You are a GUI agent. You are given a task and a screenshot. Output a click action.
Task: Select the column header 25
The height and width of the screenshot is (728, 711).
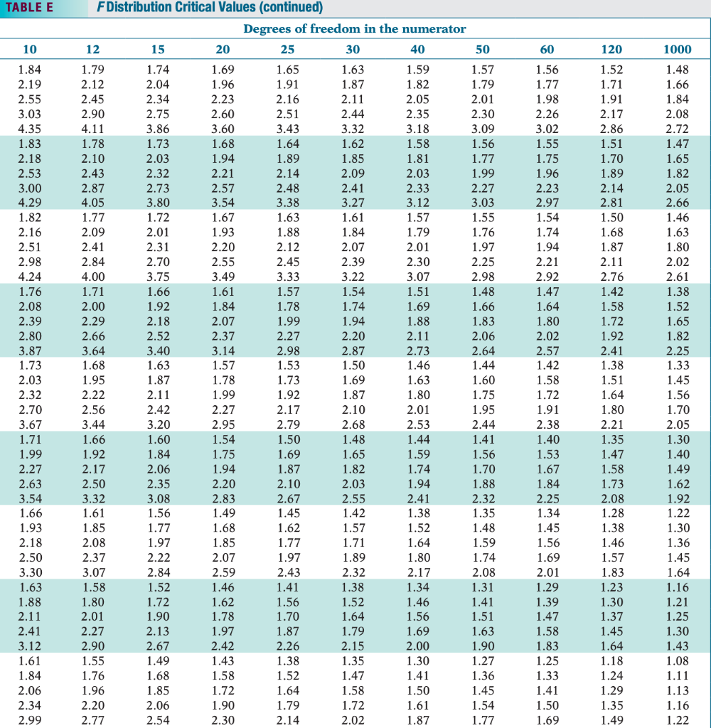[x=287, y=49]
